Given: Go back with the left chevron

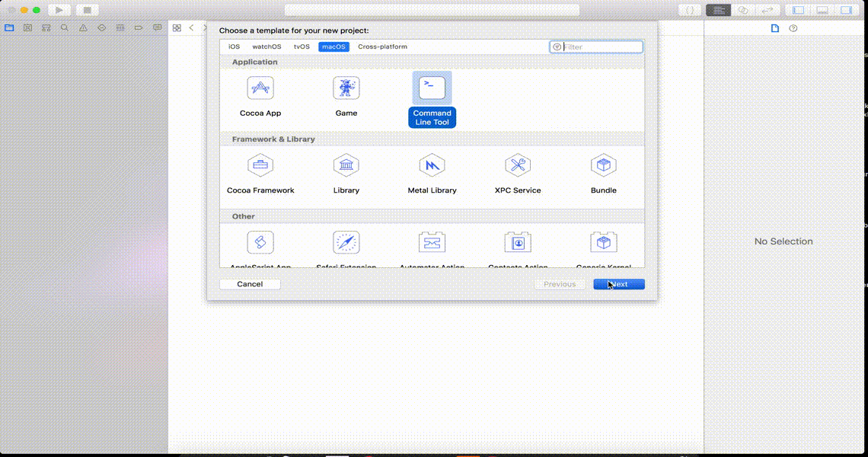Looking at the screenshot, I should pos(192,27).
